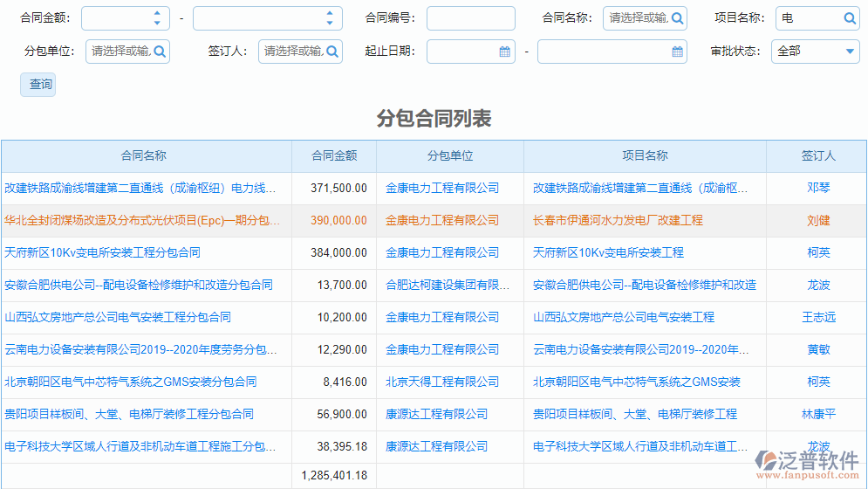Click amount 10,200.00
Screen dimensions: 868x489
(x=342, y=317)
